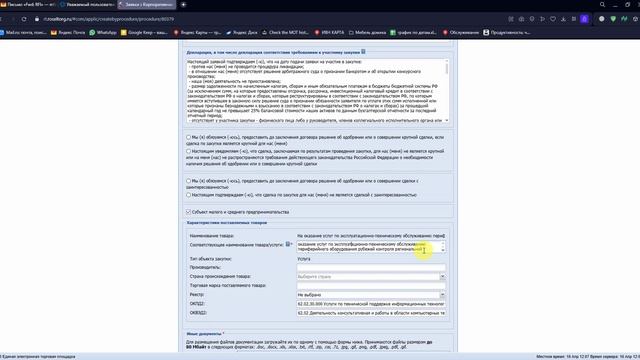This screenshot has width=640, height=360.
Task: Open the Check the MOT history bookmark
Action: (x=285, y=32)
